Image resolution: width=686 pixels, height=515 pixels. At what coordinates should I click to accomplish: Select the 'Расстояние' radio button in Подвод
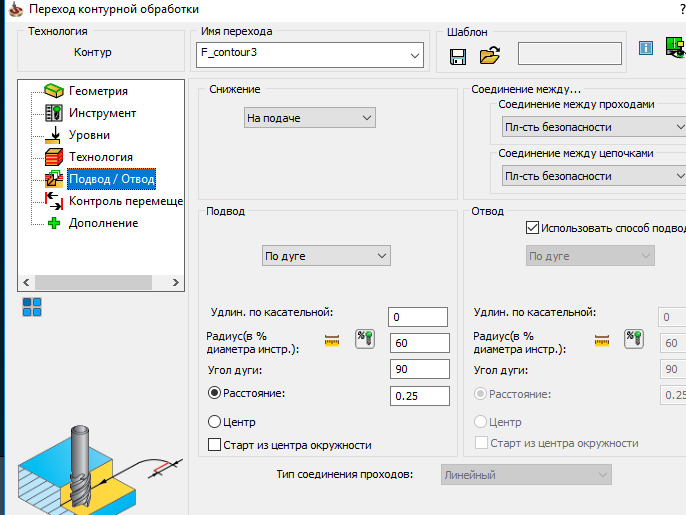click(214, 393)
